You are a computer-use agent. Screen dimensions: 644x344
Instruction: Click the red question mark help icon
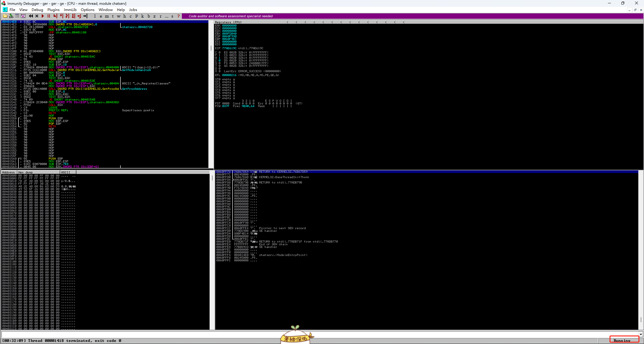click(178, 16)
